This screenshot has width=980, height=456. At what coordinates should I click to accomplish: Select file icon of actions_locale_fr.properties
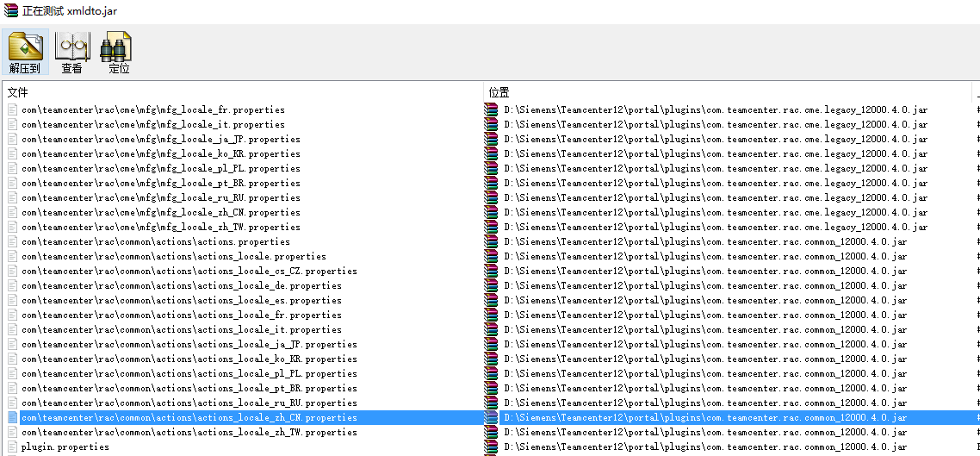[x=13, y=315]
